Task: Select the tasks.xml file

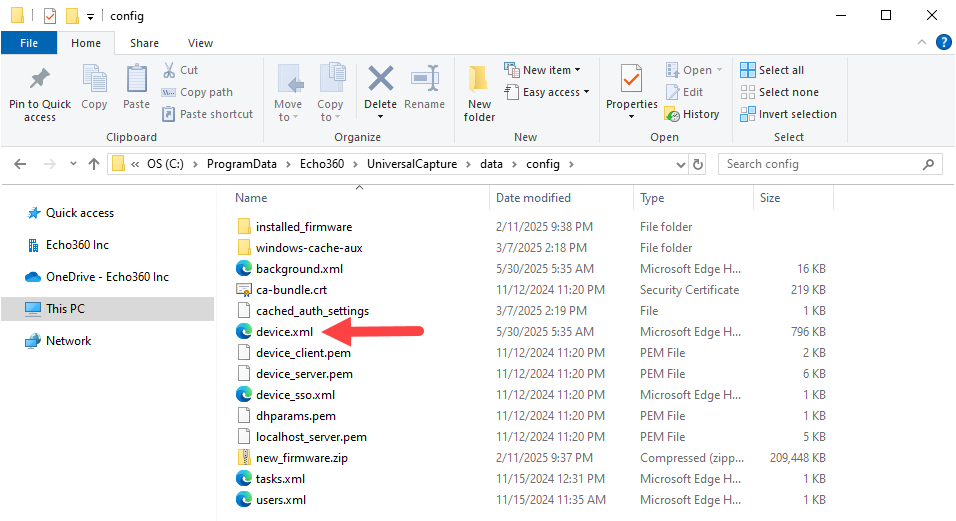Action: 280,479
